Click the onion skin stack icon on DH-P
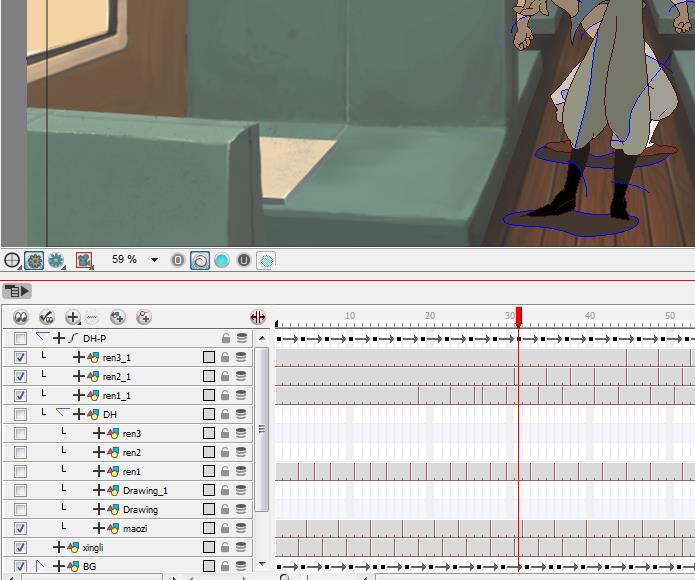This screenshot has height=580, width=695. [242, 339]
